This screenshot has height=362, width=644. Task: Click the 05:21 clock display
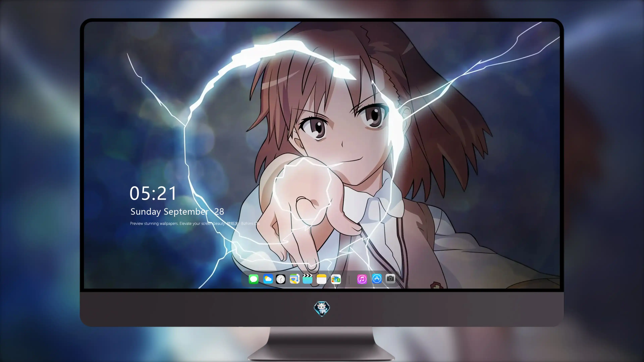coord(153,193)
